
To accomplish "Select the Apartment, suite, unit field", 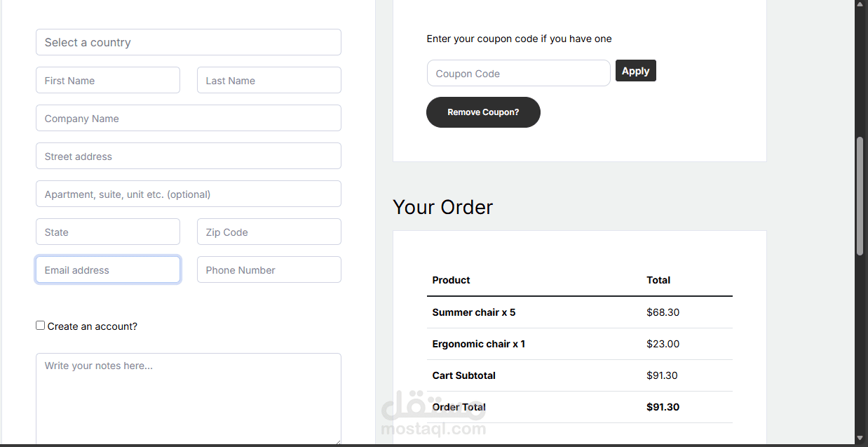I will tap(188, 194).
